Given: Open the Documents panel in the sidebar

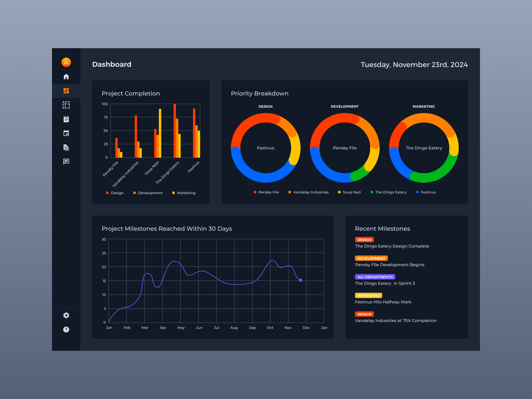Looking at the screenshot, I should click(x=66, y=147).
